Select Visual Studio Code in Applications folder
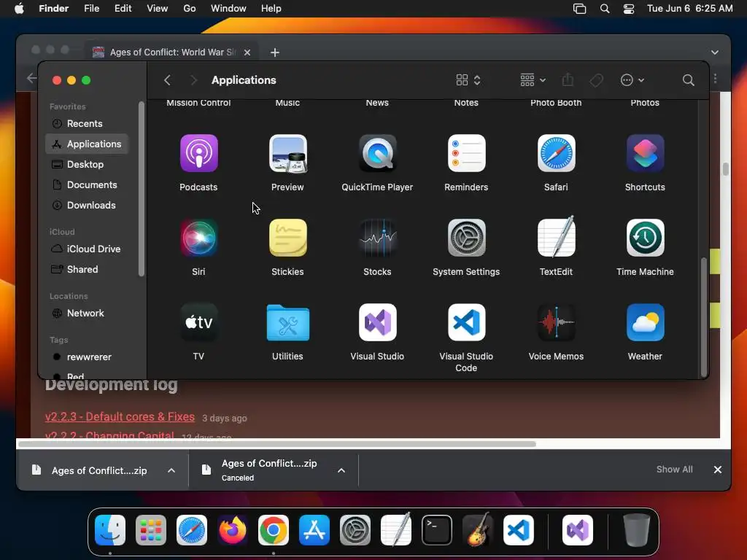Image resolution: width=747 pixels, height=560 pixels. click(466, 322)
